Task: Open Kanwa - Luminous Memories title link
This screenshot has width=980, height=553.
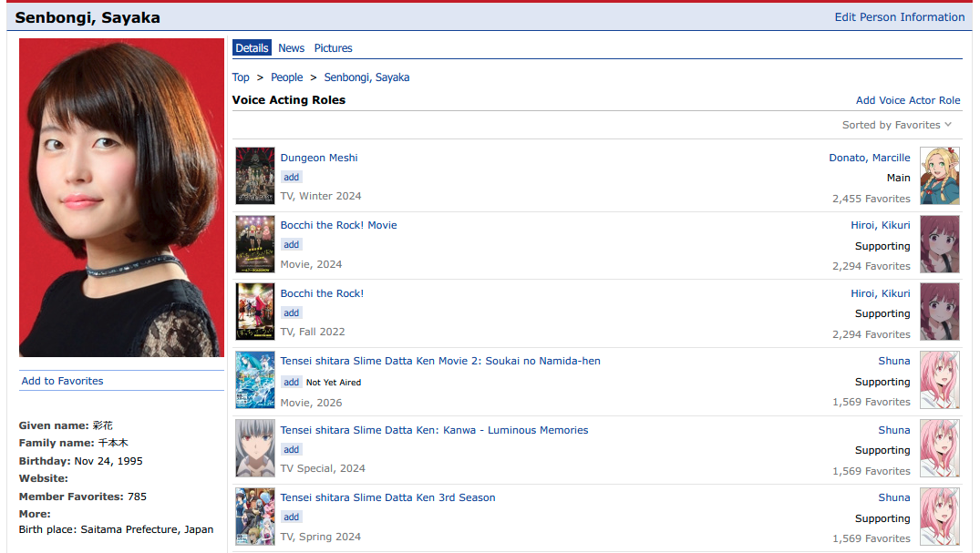Action: 434,430
